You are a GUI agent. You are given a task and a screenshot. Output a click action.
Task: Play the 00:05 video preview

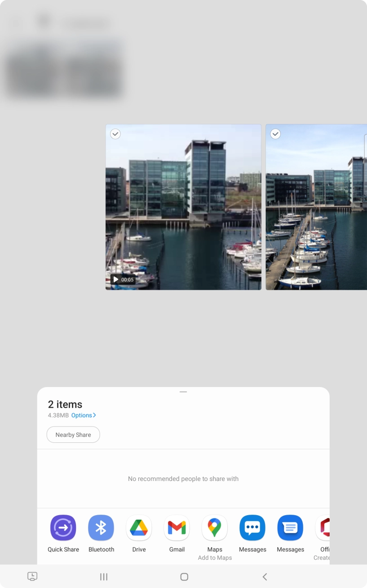tap(123, 280)
